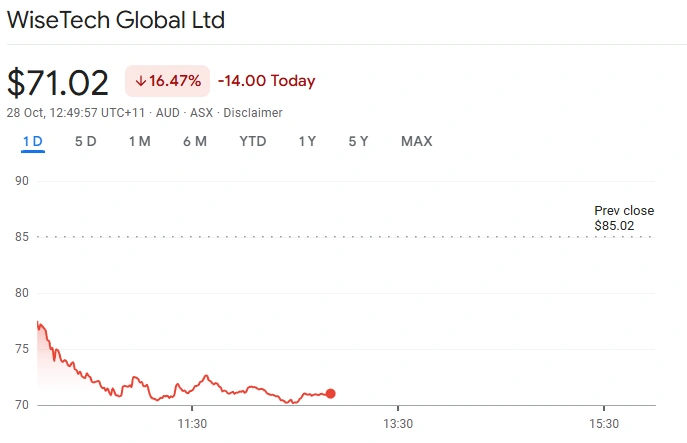The width and height of the screenshot is (687, 443).
Task: Click the 15:30 time axis label
Action: [x=603, y=424]
